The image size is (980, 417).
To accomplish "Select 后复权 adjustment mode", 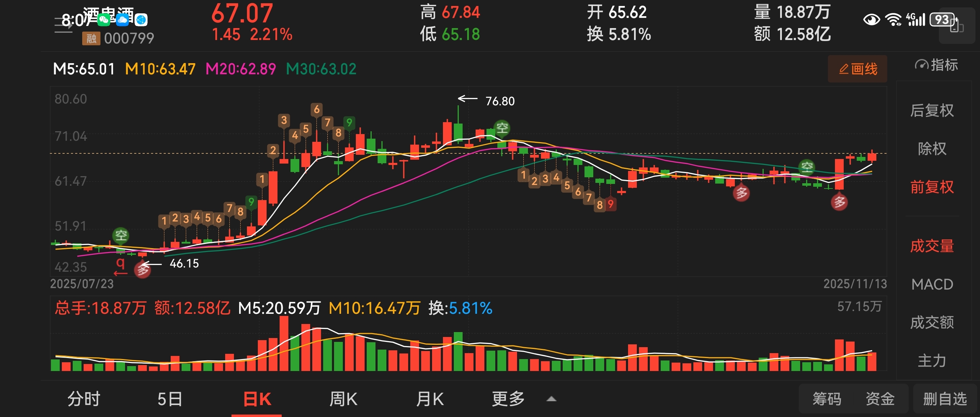I will pos(932,111).
